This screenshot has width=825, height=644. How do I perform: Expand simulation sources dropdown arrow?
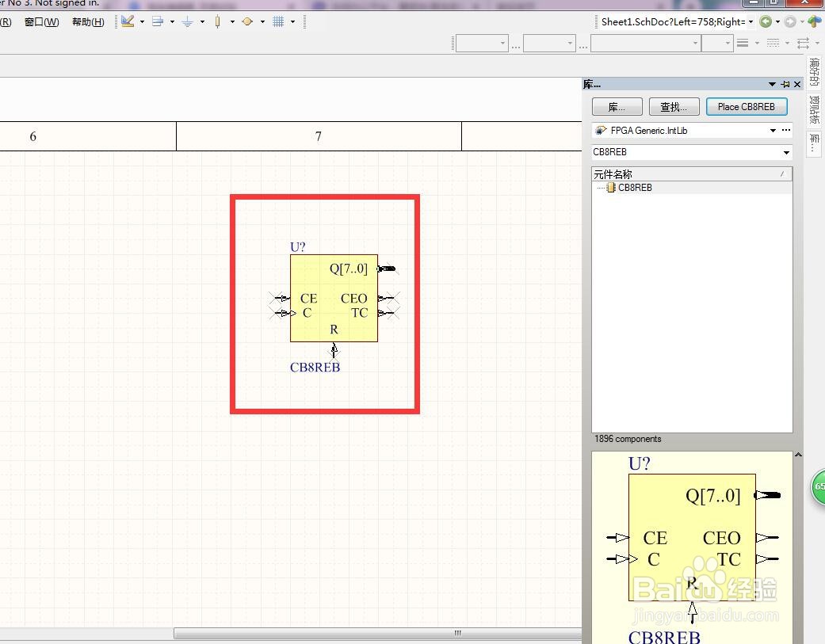[262, 22]
